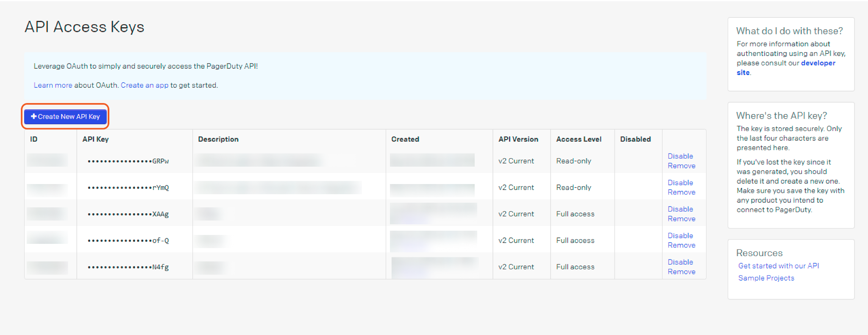Click the Created column header
This screenshot has height=335, width=868.
click(405, 139)
